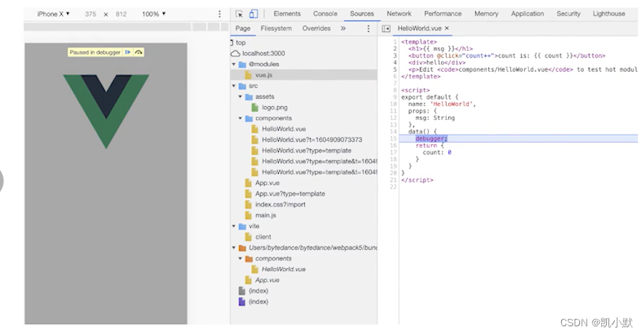Screen dimensions: 644x335
Task: Open the 100% zoom dropdown
Action: [x=154, y=14]
